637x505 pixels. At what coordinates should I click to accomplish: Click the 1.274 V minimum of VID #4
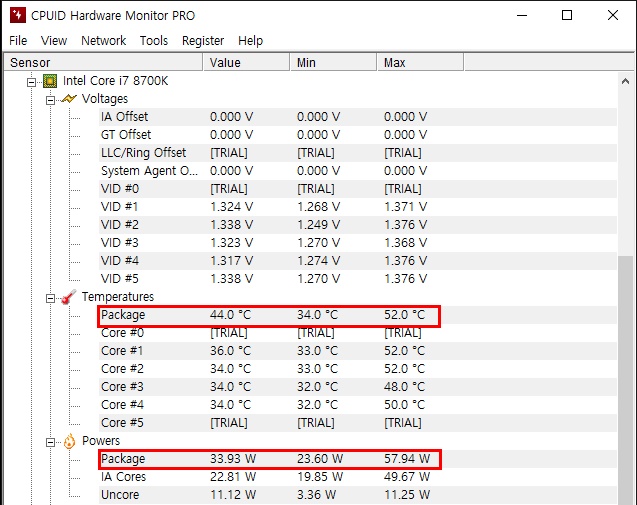click(318, 261)
